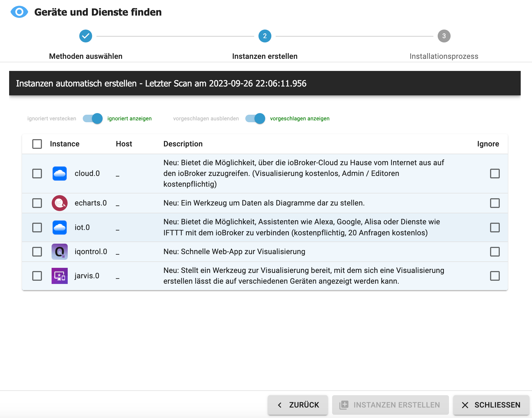The width and height of the screenshot is (532, 418).
Task: Click the 'Geräte und Dienste finden' title
Action: (x=98, y=12)
